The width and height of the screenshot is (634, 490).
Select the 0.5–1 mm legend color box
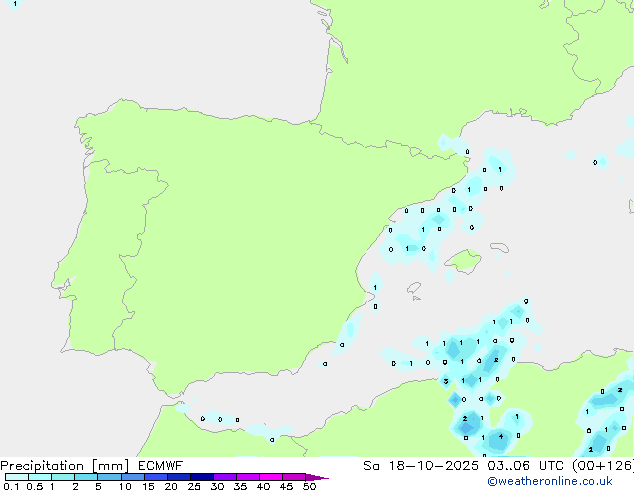[40, 477]
